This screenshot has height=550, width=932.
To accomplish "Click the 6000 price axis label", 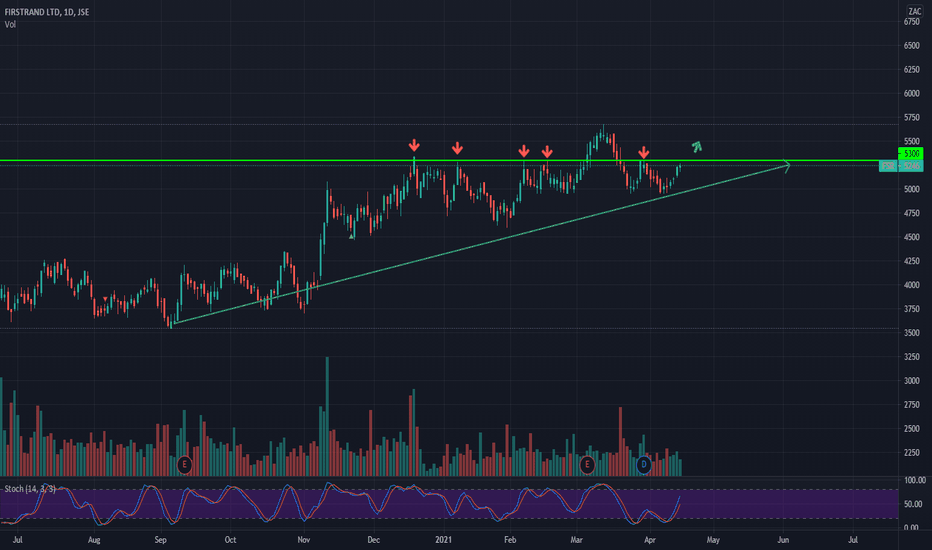I will pyautogui.click(x=911, y=93).
